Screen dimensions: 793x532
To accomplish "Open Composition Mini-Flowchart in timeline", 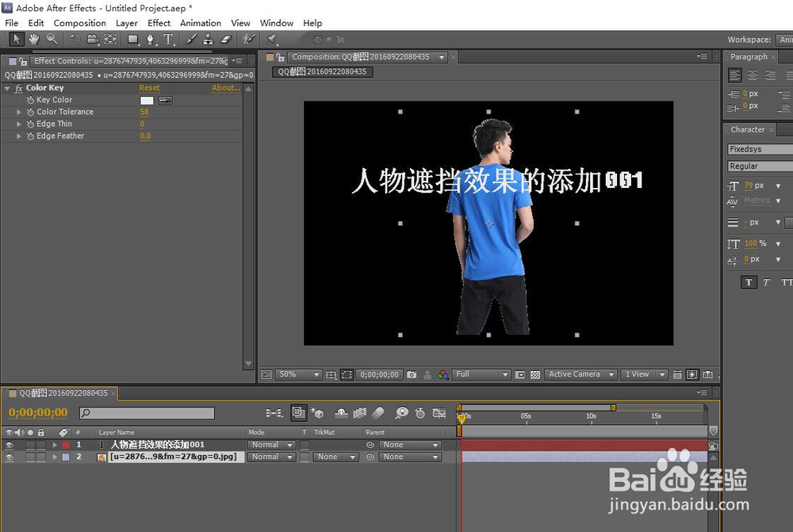I will 274,413.
